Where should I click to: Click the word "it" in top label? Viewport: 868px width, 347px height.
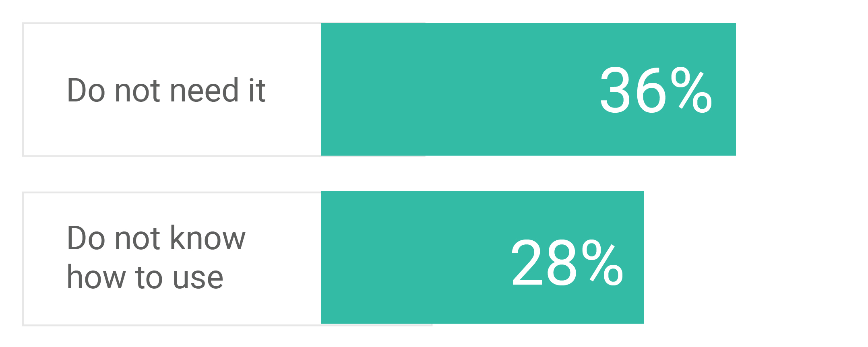point(257,90)
